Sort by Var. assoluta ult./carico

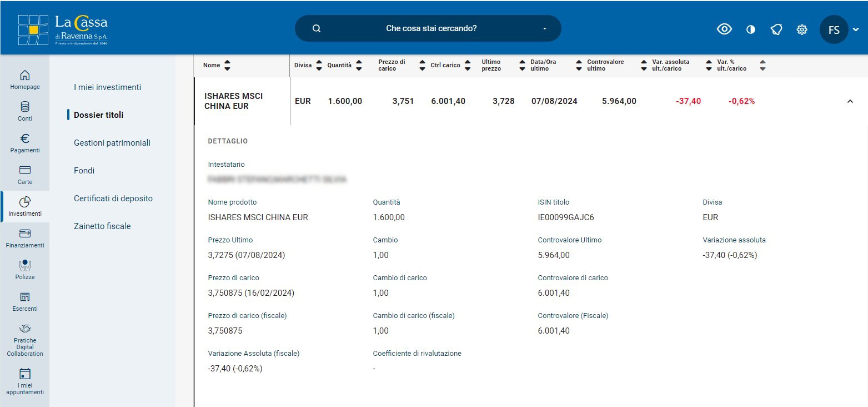[709, 66]
